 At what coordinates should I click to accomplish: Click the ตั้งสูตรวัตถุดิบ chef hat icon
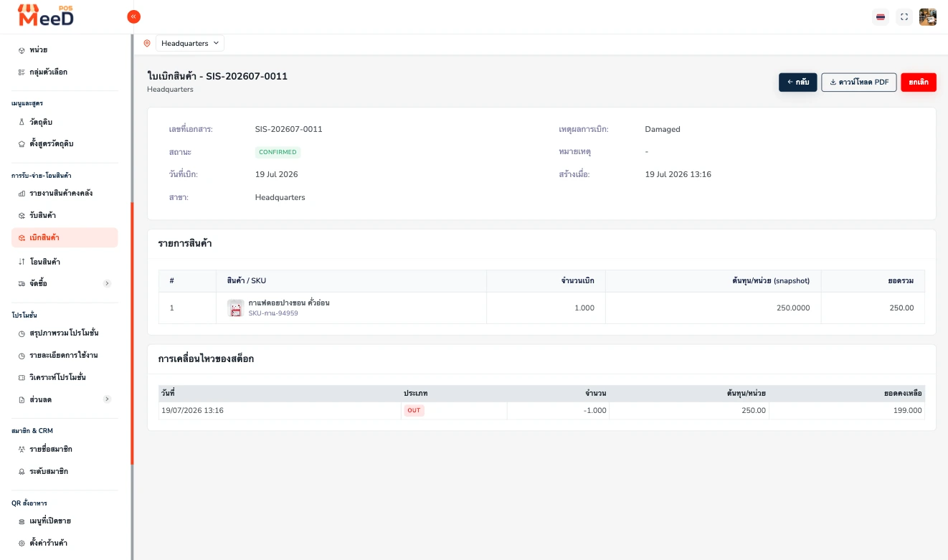[22, 143]
